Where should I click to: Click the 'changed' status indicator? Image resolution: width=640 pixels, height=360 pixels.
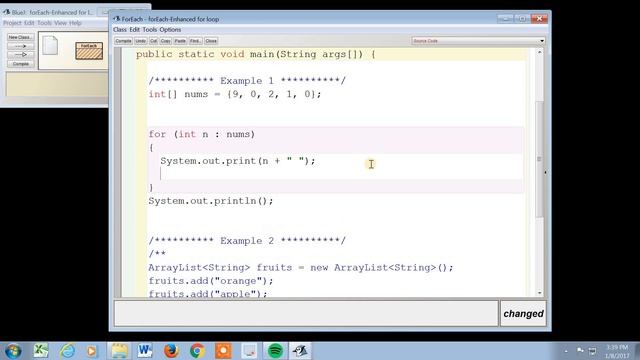tap(523, 313)
